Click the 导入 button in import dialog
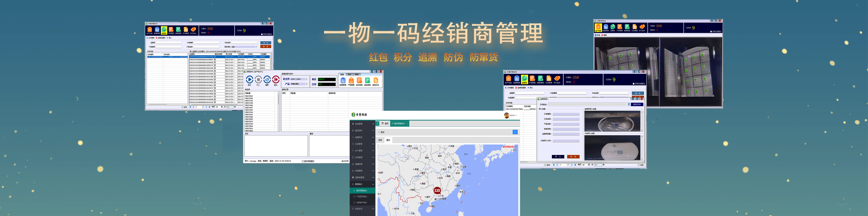 558,157
